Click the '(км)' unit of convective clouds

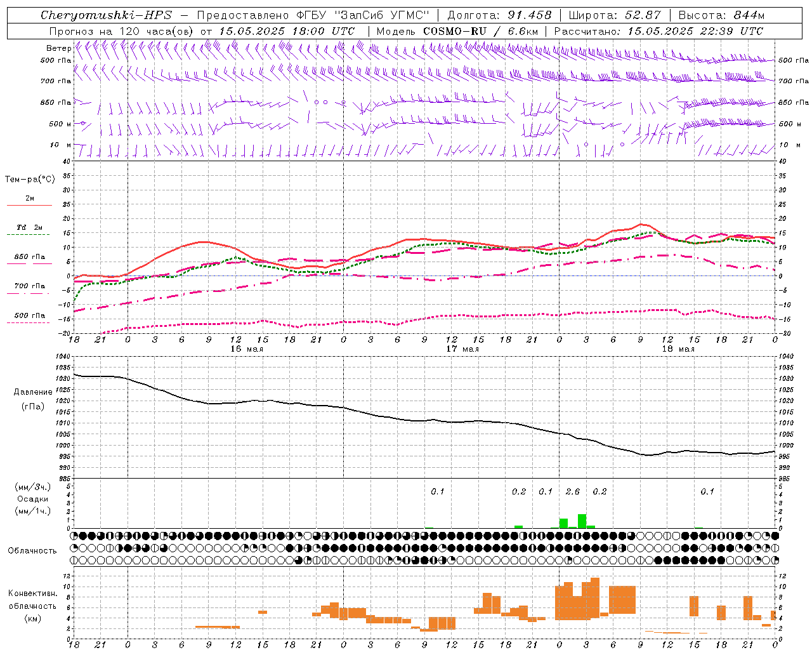(33, 618)
